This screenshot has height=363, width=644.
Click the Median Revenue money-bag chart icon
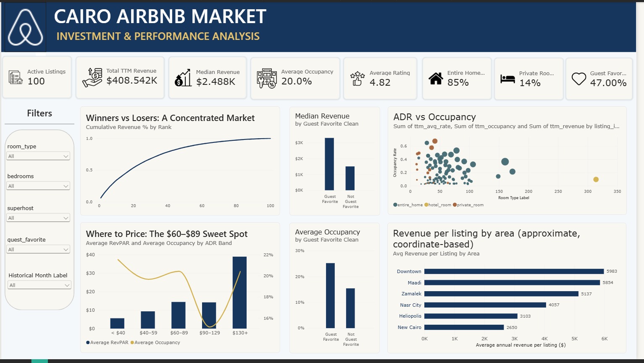(x=183, y=78)
